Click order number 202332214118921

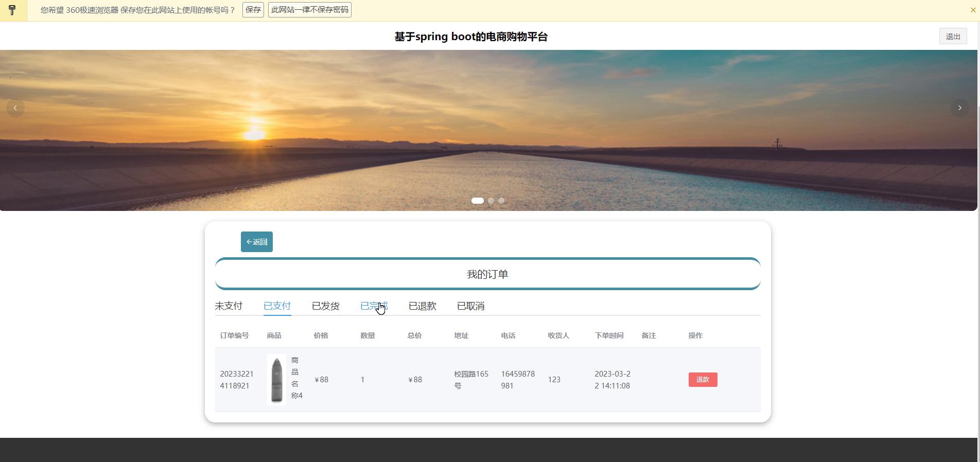tap(237, 380)
